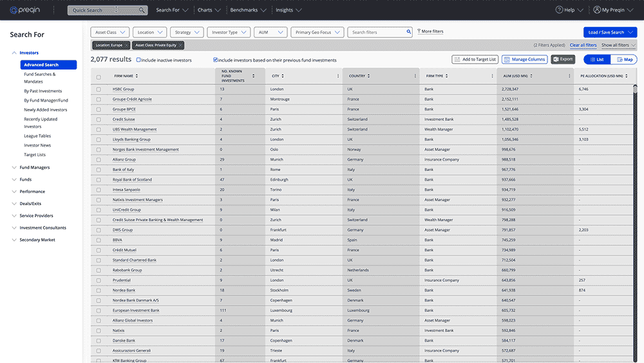Uncheck include investors based on previous fund investments

[215, 60]
